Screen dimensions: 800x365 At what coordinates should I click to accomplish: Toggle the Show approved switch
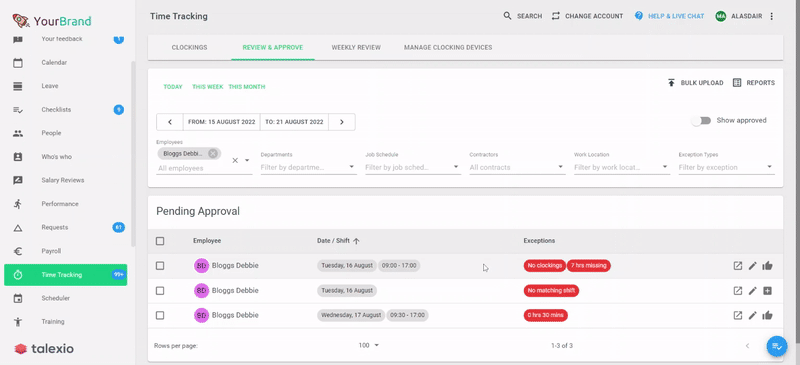(x=701, y=120)
